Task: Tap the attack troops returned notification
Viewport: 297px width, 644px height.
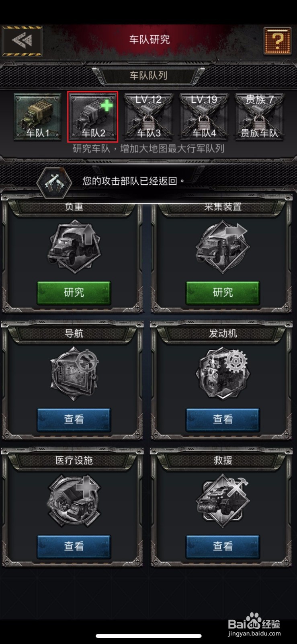Action: pos(148,181)
